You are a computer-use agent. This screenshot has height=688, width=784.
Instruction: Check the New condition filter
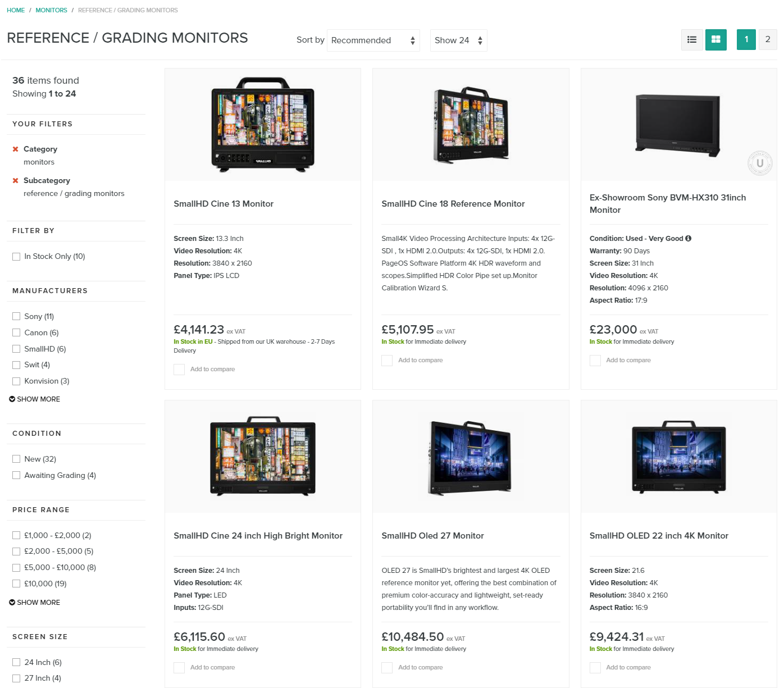click(16, 459)
